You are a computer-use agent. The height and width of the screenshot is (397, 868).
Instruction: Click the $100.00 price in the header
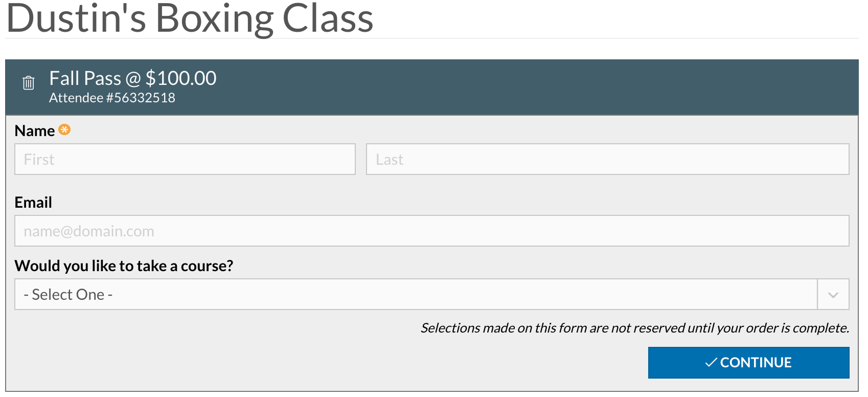181,78
